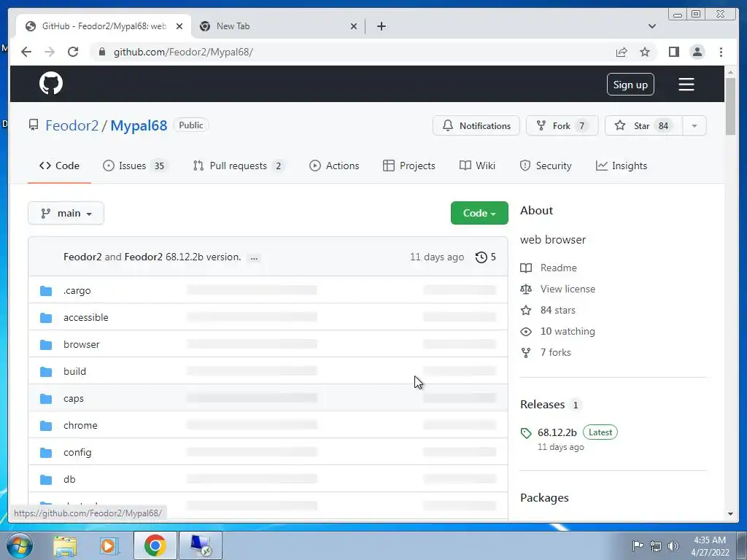Open the 68.12.2b version commit message
Image resolution: width=747 pixels, height=560 pixels.
tap(203, 257)
